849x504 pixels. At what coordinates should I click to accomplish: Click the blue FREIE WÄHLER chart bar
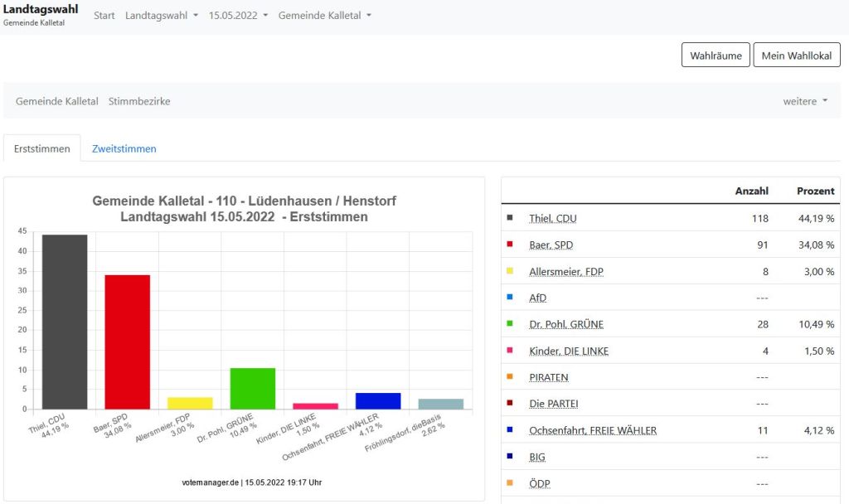tap(378, 401)
